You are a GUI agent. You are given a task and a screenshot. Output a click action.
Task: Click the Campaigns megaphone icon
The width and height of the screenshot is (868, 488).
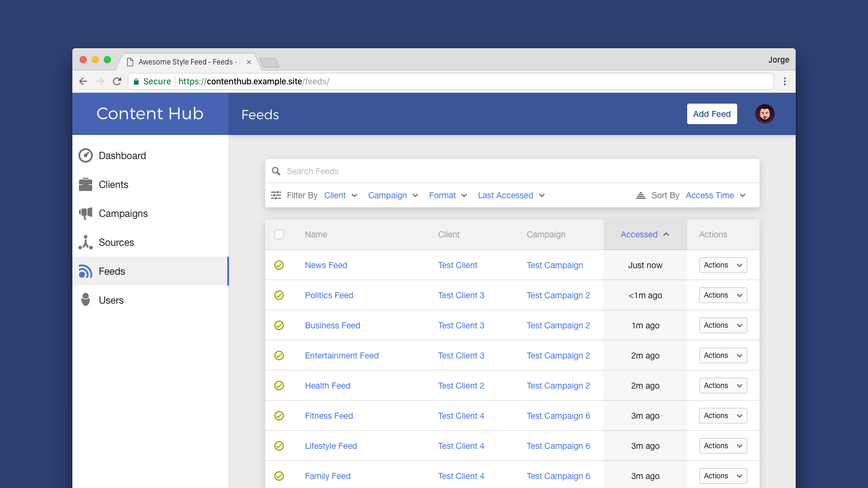86,213
